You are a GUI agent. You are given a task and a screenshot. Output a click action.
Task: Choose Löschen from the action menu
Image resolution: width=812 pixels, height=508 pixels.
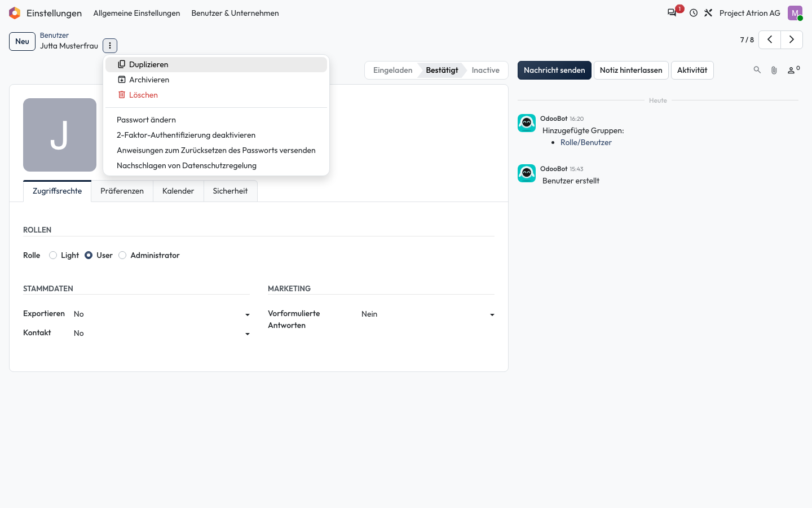pos(216,95)
